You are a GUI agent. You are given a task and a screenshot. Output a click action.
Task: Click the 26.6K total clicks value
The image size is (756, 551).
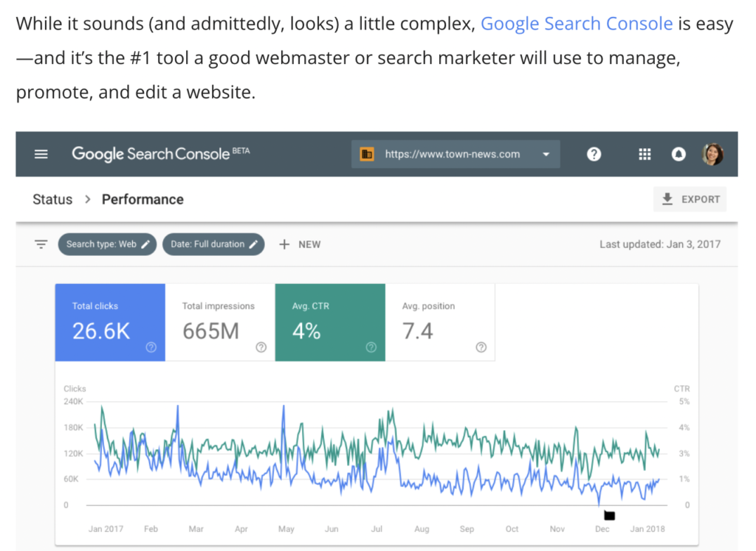click(x=101, y=331)
